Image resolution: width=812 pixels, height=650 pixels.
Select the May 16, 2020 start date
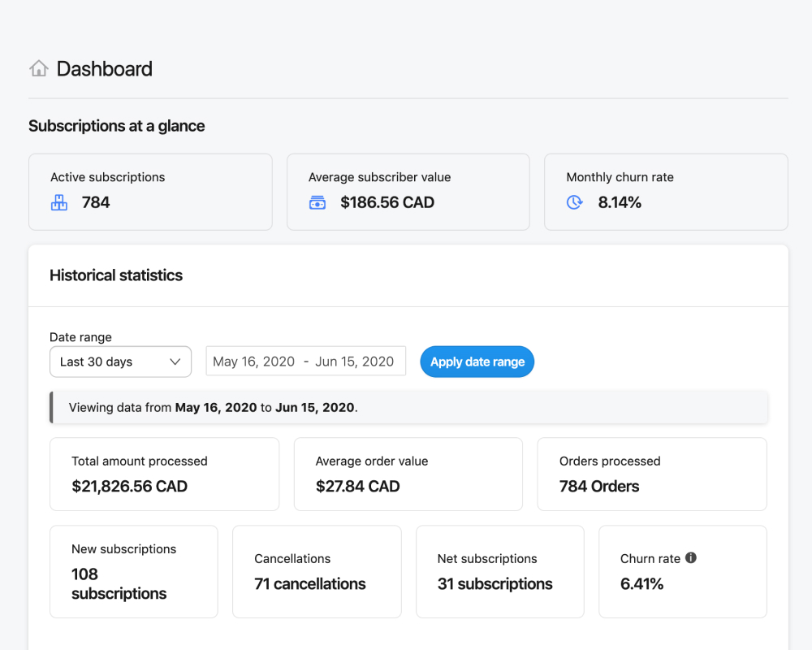coord(253,362)
